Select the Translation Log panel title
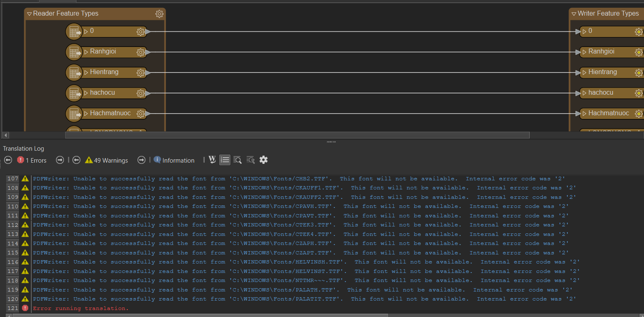The image size is (644, 317). pyautogui.click(x=23, y=149)
